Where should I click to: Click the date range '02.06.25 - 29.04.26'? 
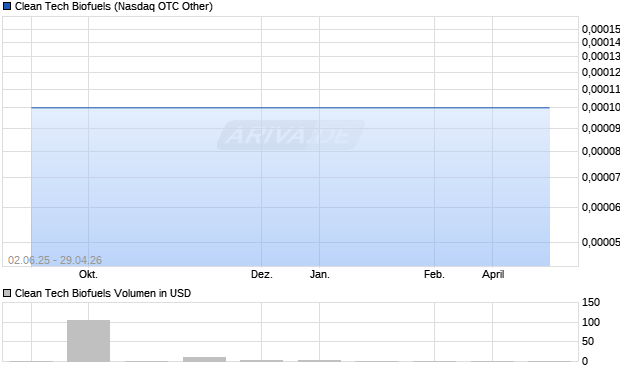[x=55, y=260]
